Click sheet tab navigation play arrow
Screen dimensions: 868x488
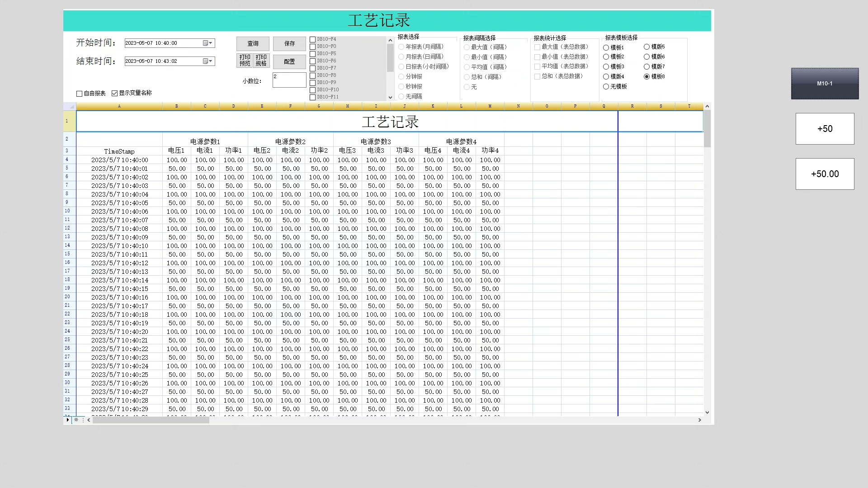[68, 420]
